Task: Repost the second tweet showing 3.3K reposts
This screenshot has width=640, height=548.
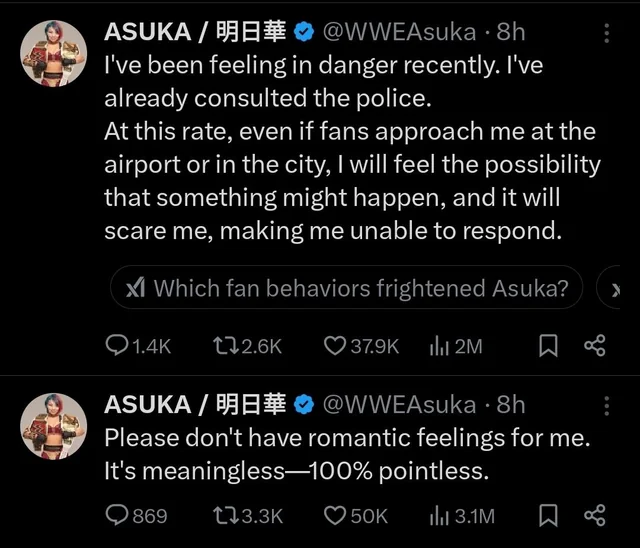Action: tap(248, 515)
